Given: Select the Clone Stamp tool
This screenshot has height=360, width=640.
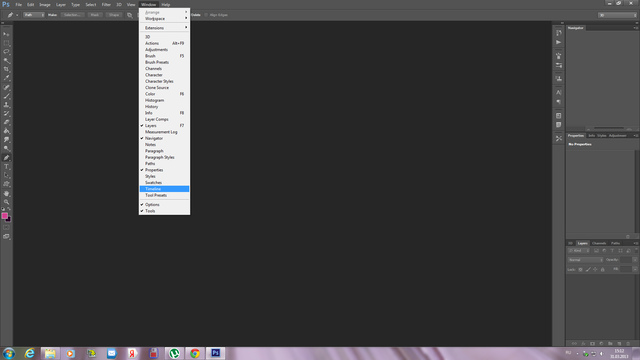Looking at the screenshot, I should tap(6, 105).
